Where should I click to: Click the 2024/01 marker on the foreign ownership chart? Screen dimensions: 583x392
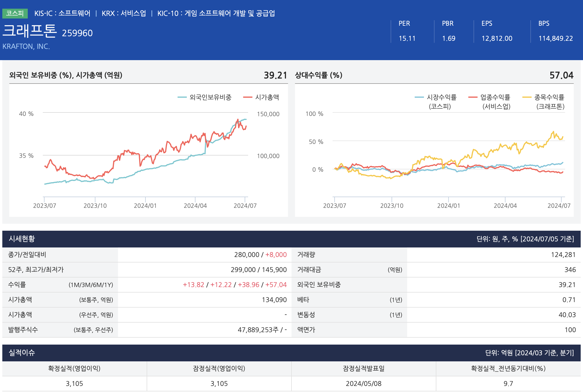coord(145,206)
